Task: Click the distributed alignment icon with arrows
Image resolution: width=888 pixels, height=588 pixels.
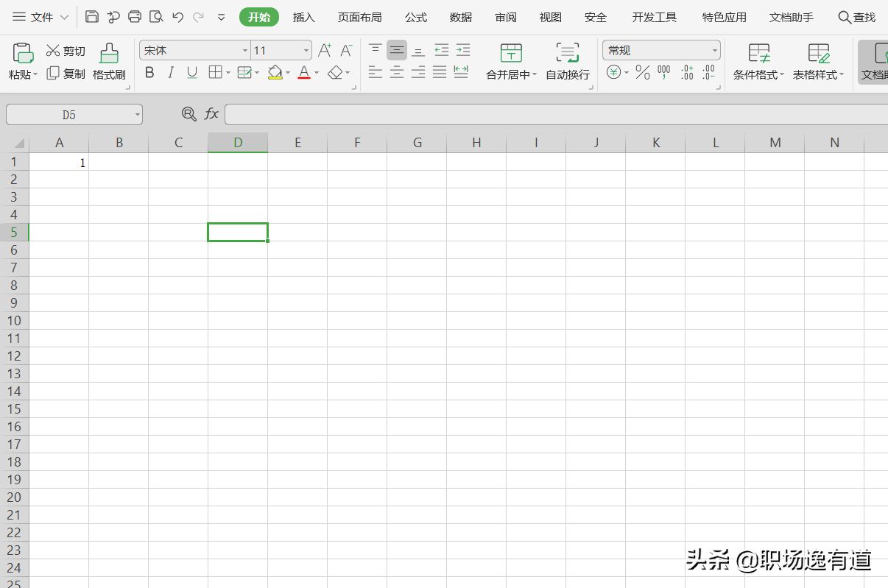Action: tap(461, 71)
